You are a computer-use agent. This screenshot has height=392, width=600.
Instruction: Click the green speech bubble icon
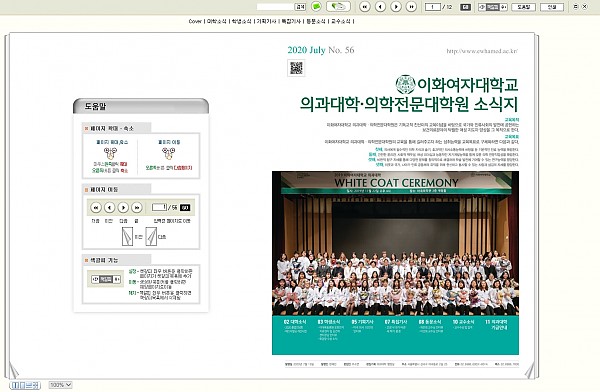click(316, 7)
